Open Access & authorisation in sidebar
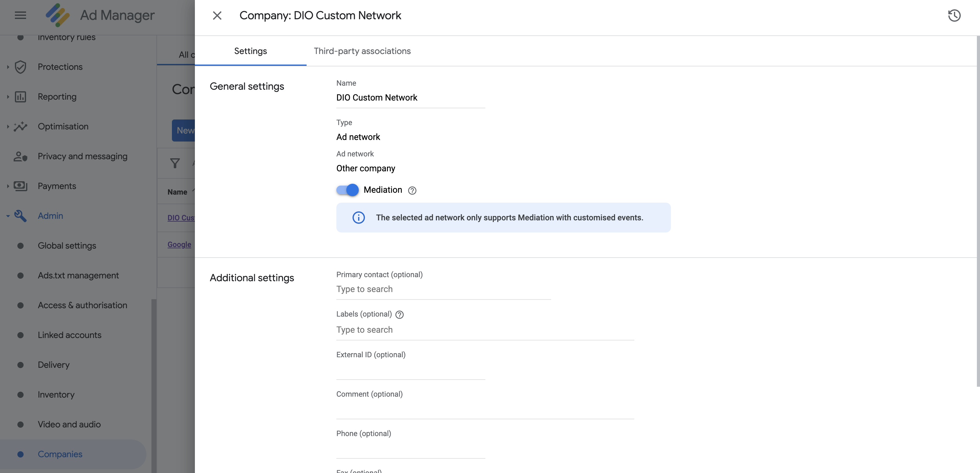This screenshot has height=473, width=980. coord(83,306)
